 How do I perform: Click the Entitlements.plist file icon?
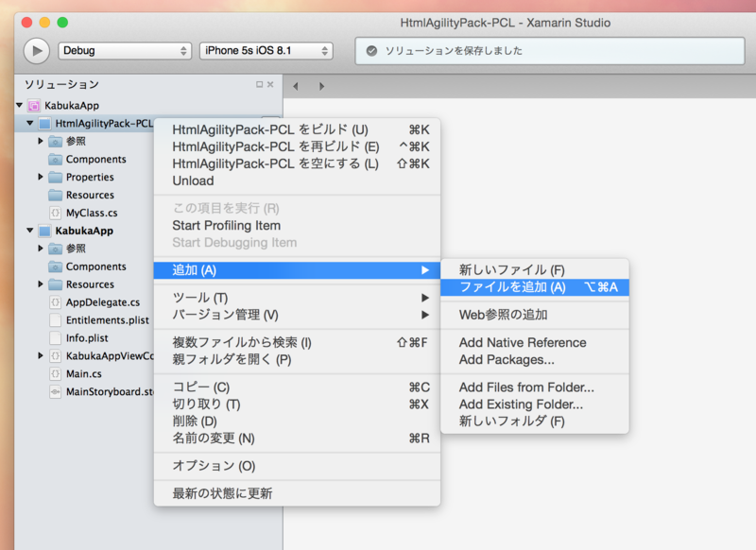click(56, 320)
